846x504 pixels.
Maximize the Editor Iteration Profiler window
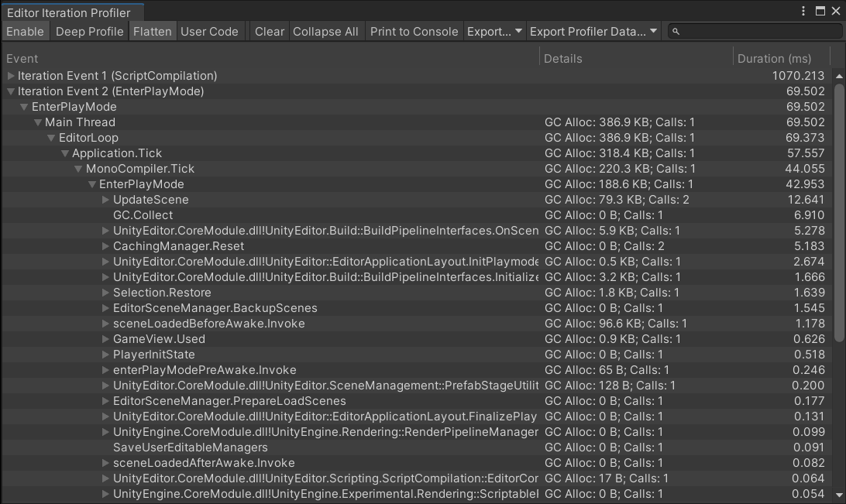click(820, 12)
